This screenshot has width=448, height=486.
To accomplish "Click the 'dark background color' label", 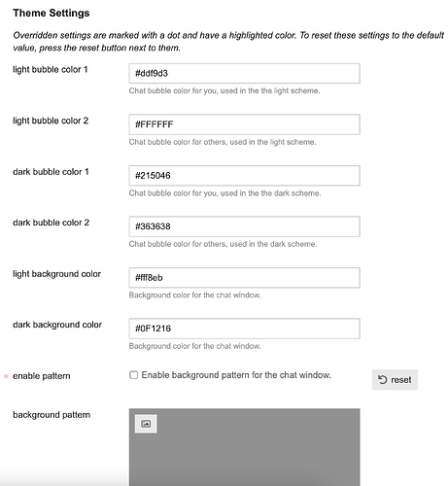I will 57,325.
